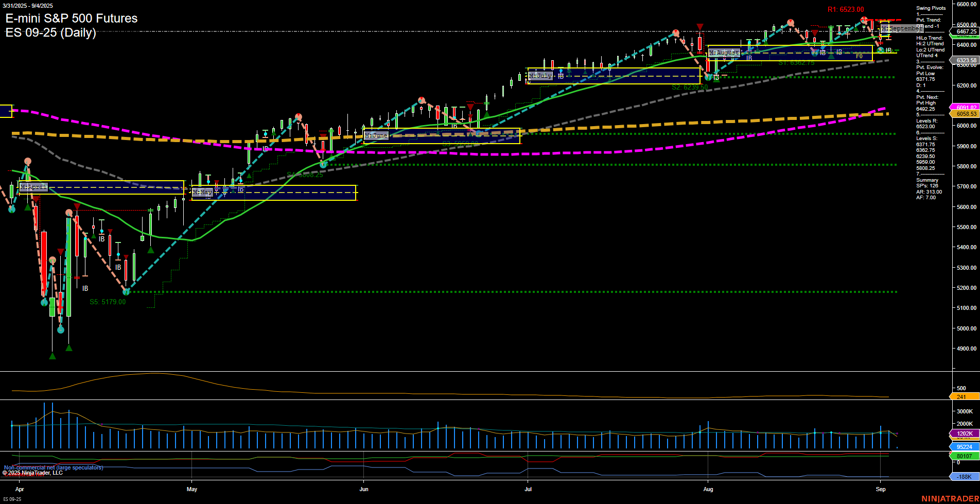The image size is (980, 504).
Task: Click the M:August range label on the chart
Action: point(725,53)
